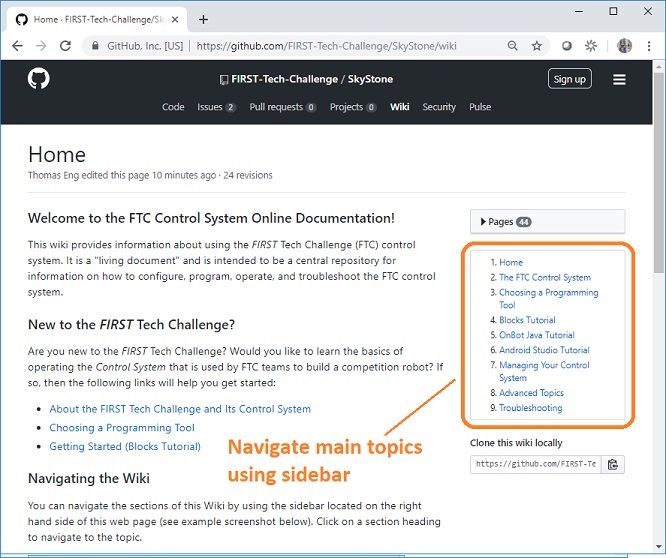The height and width of the screenshot is (558, 666).
Task: Open a new browser tab
Action: click(203, 19)
